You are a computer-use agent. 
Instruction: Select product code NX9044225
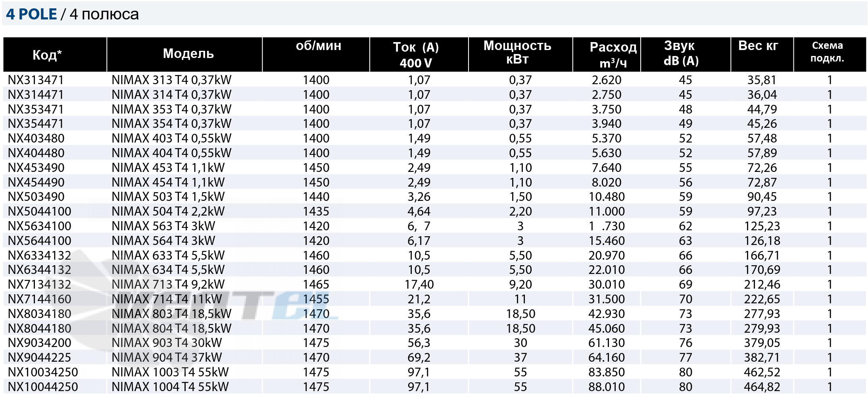click(40, 358)
